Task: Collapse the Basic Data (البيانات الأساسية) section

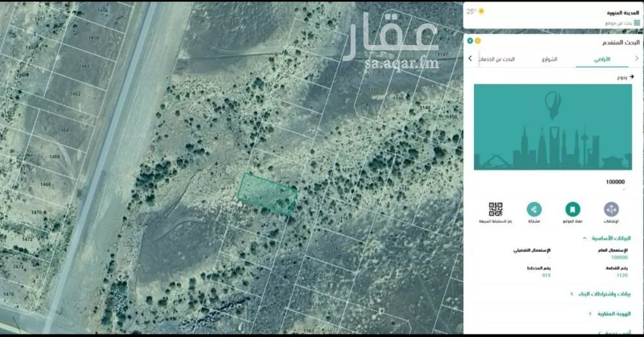Action: (x=583, y=237)
